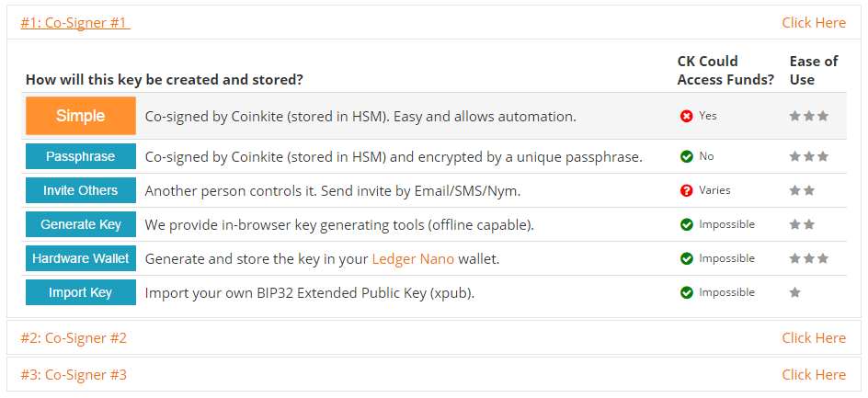The image size is (868, 398).
Task: Click the red question mark Varies icon
Action: click(687, 190)
